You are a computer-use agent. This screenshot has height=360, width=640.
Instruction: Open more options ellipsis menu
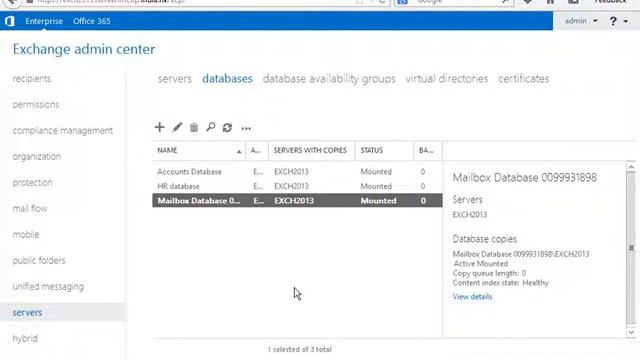[246, 129]
